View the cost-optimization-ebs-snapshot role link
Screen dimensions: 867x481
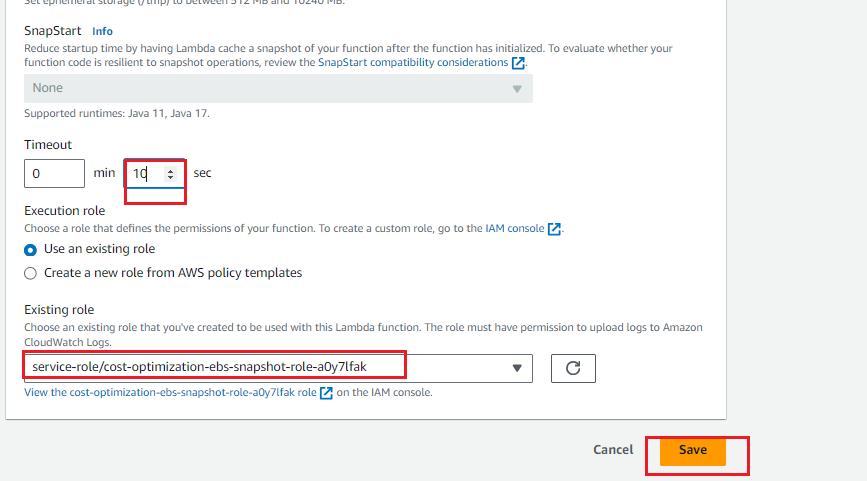[170, 393]
